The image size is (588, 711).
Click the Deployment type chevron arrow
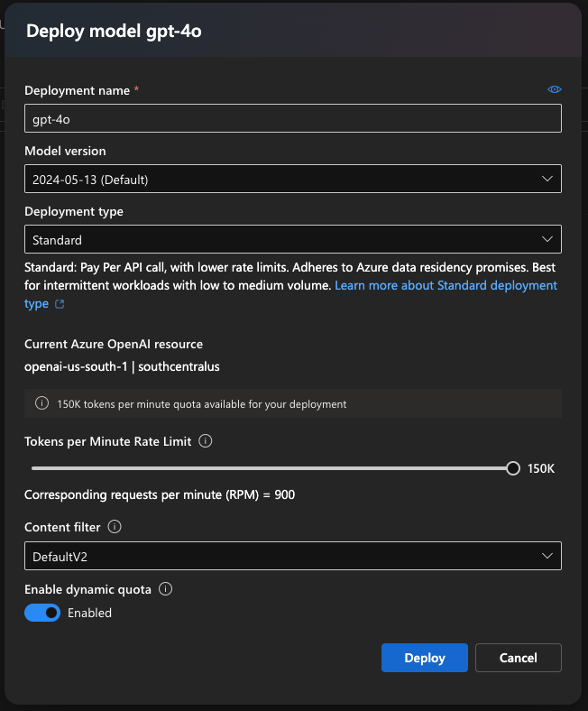[x=547, y=239]
